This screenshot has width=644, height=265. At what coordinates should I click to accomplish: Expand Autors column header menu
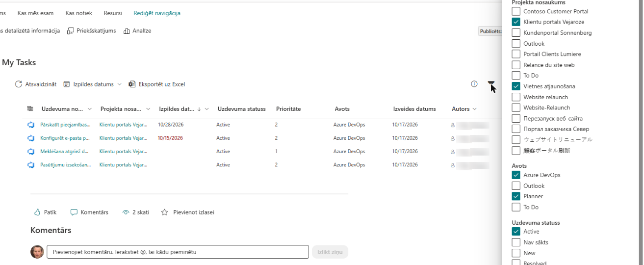click(x=474, y=109)
